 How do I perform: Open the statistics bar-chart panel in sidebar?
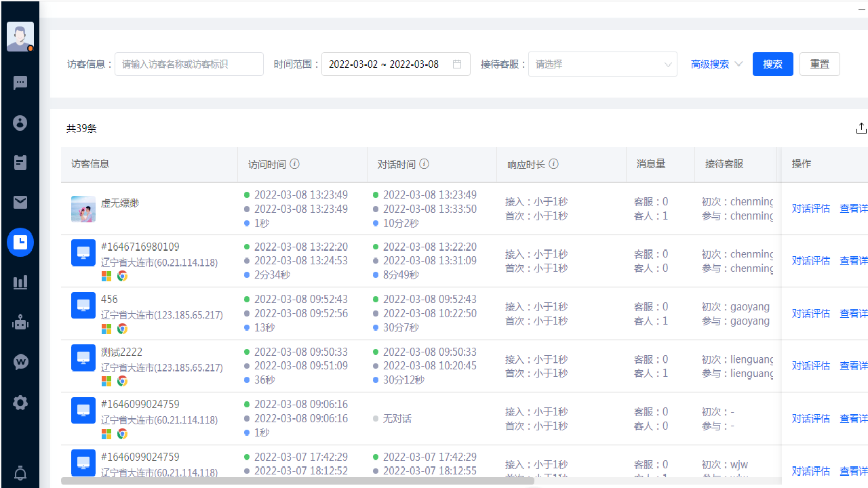click(20, 281)
